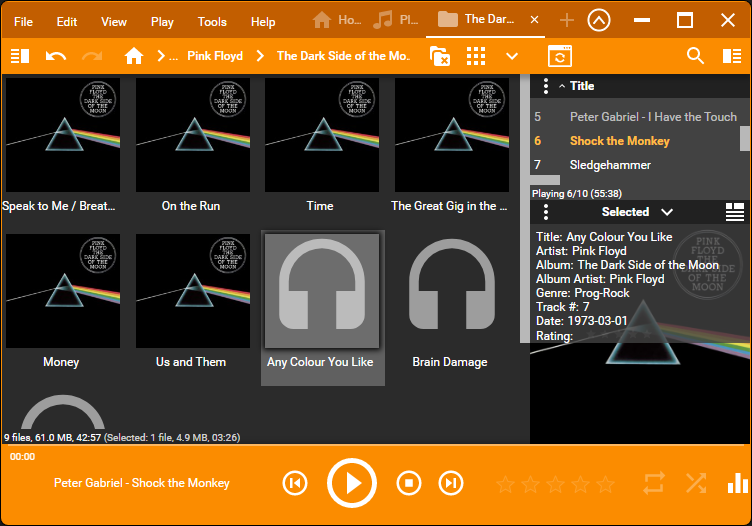Open the search magnifier icon

[695, 56]
